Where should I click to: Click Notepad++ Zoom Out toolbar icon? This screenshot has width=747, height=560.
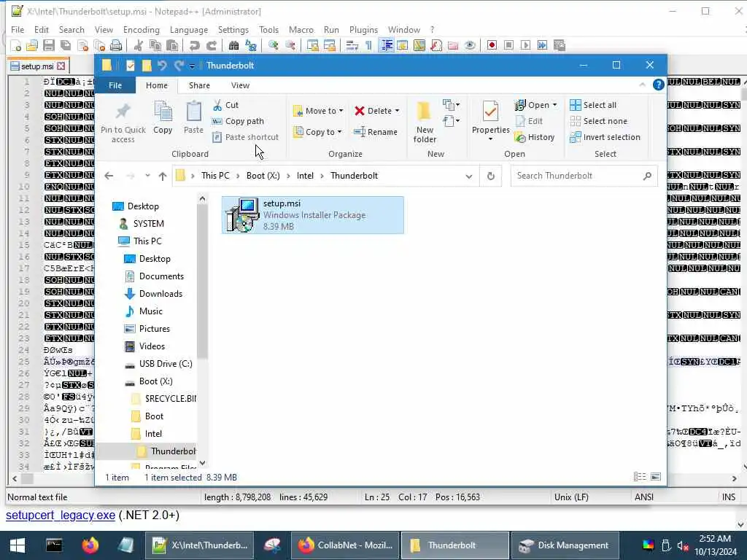pyautogui.click(x=290, y=45)
